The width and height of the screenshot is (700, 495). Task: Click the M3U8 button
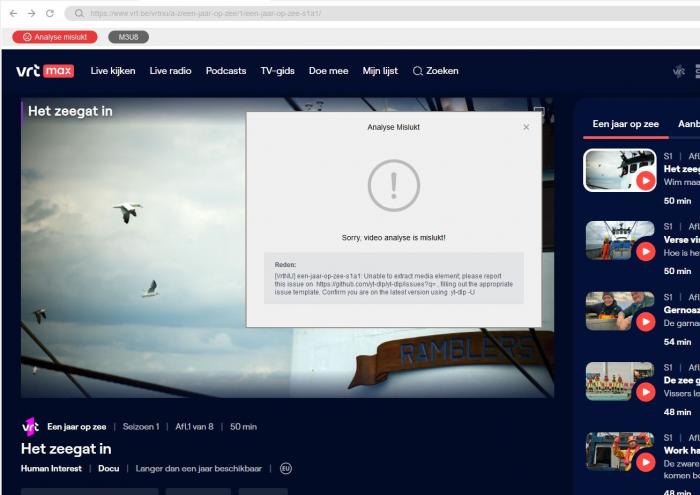coord(128,37)
